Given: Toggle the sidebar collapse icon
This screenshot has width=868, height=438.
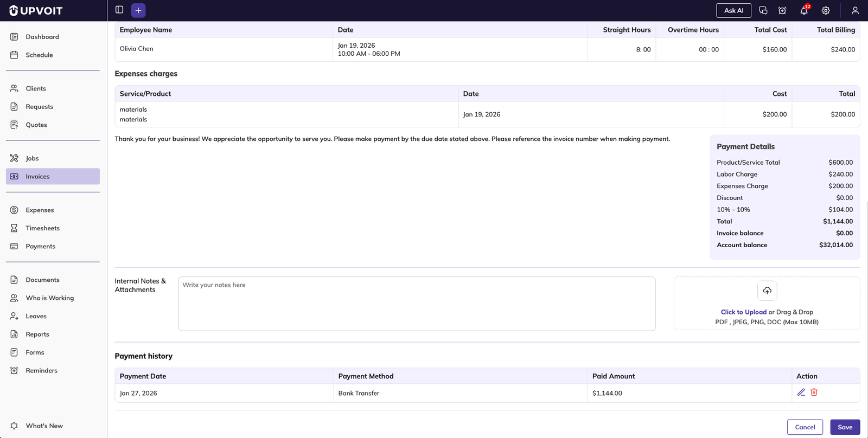Looking at the screenshot, I should tap(119, 10).
